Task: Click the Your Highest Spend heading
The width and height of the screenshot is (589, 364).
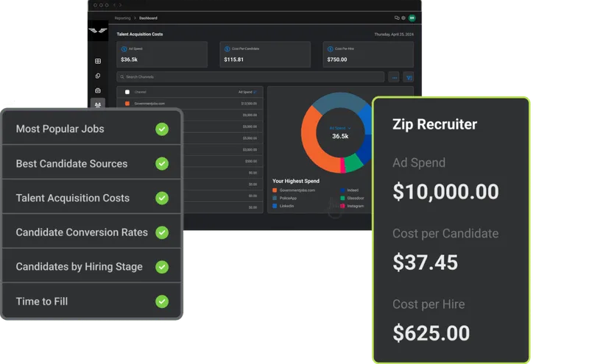Action: pos(296,181)
